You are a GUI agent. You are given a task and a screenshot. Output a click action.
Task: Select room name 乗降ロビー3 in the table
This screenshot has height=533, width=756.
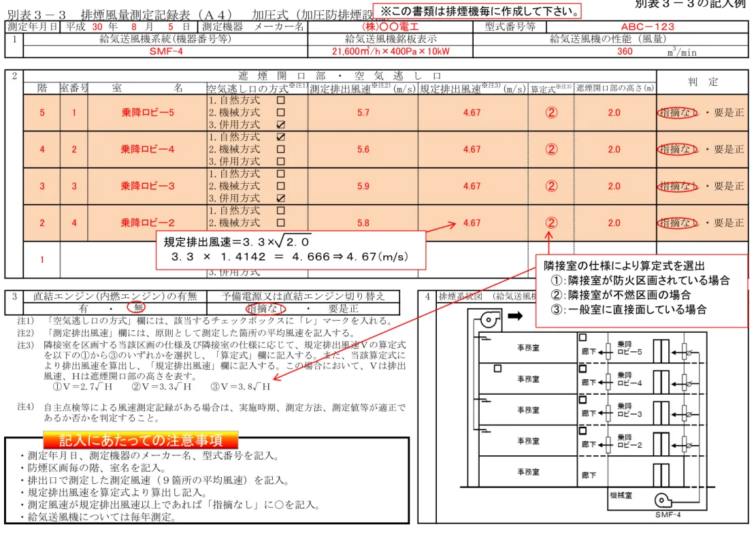click(x=148, y=187)
